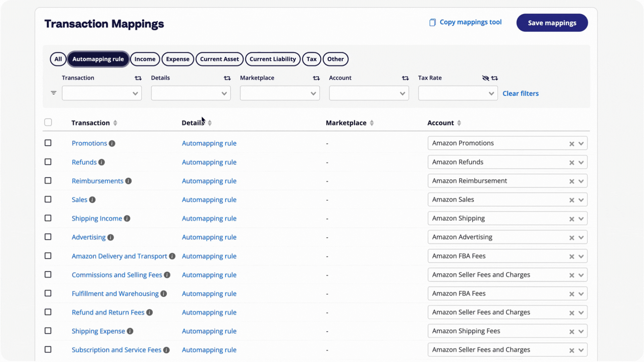Screen dimensions: 644x362
Task: Tick the checkbox for Sales row
Action: (x=48, y=199)
